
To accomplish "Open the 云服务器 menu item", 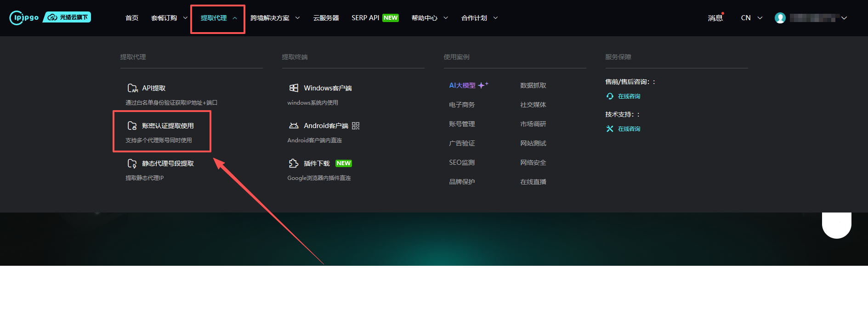I will (326, 18).
